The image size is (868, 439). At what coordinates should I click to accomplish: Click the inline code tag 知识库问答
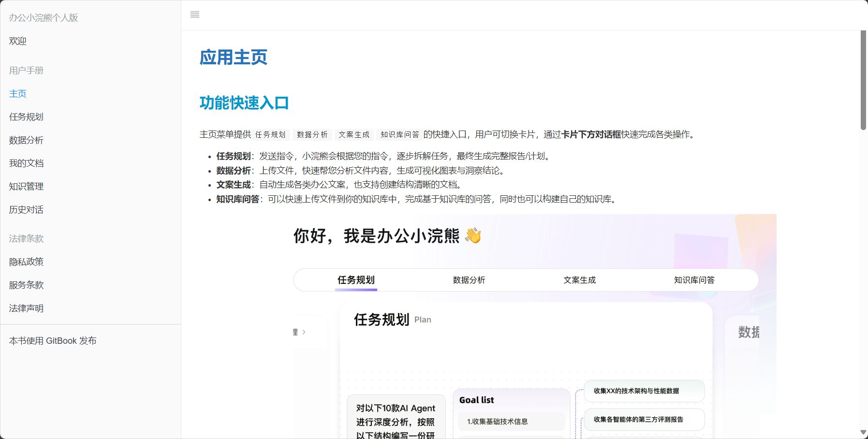point(399,134)
